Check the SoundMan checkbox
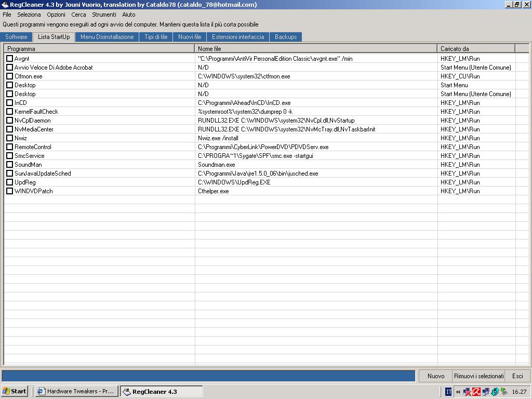This screenshot has width=532, height=399. coord(9,164)
